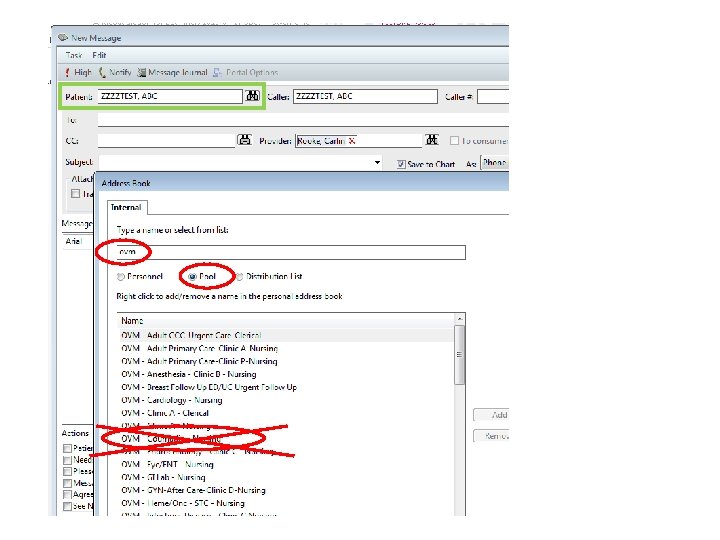
Task: Click the Patient name input field
Action: [x=170, y=96]
